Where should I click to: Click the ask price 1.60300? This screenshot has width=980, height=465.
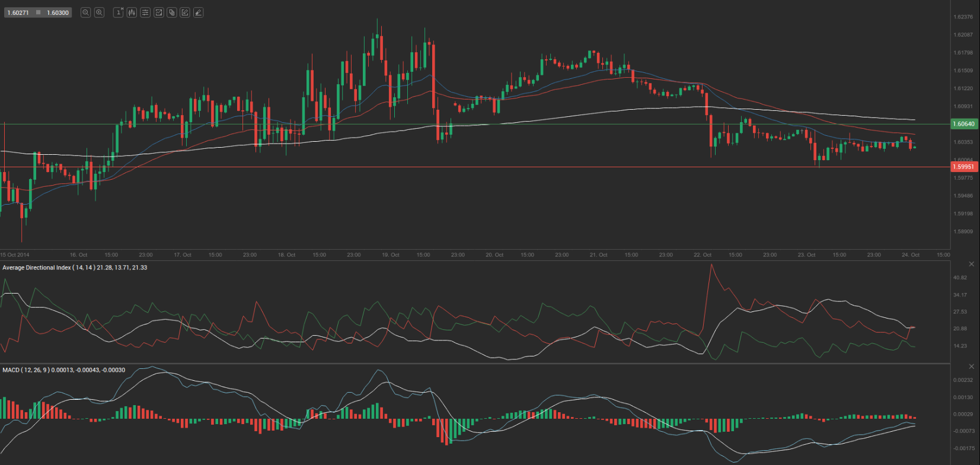58,12
